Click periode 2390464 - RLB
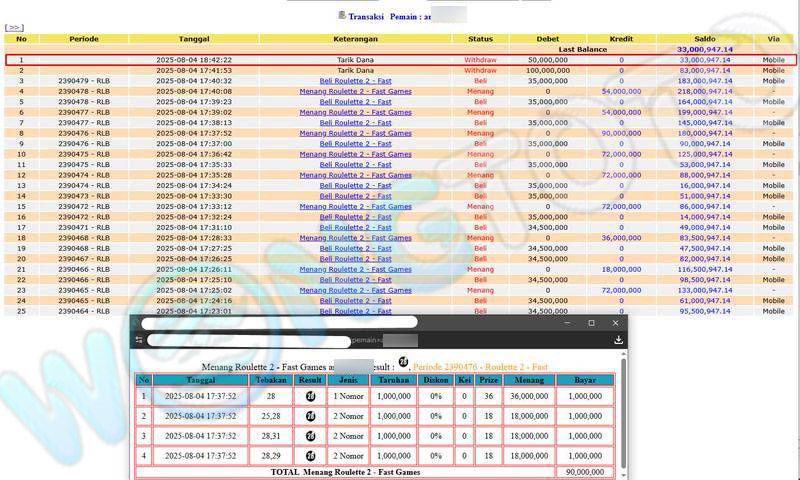Image resolution: width=800 pixels, height=480 pixels. (84, 311)
